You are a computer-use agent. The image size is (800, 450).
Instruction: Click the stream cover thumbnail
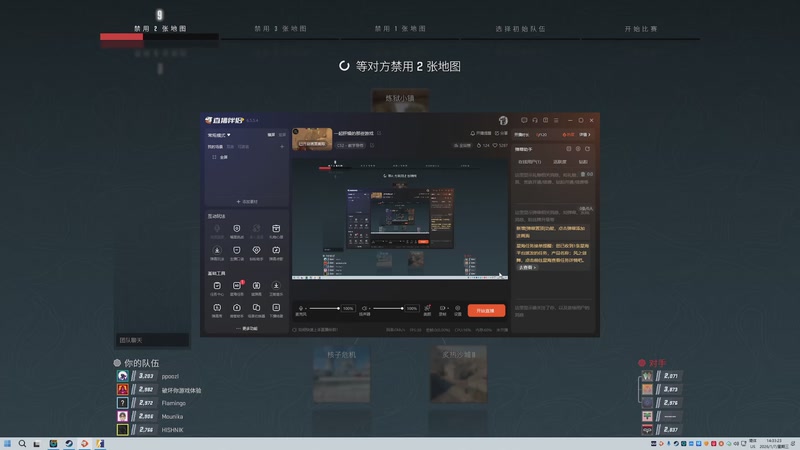[312, 139]
